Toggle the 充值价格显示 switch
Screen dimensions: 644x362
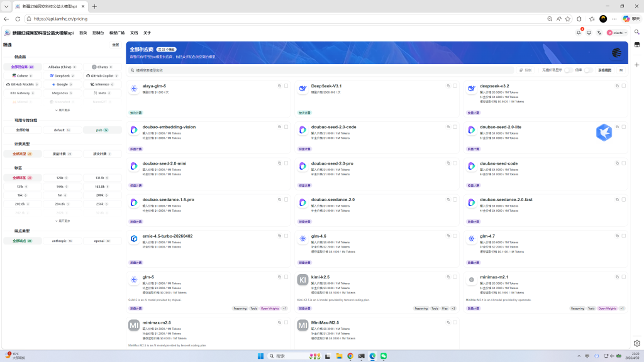click(568, 70)
